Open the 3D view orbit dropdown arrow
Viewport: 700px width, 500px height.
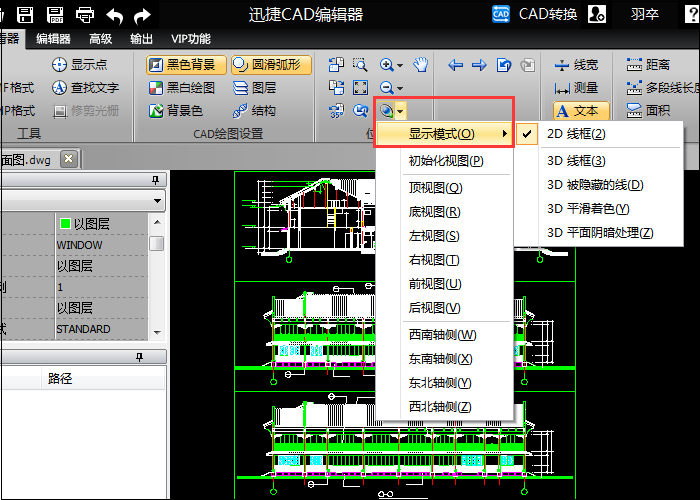click(x=401, y=110)
